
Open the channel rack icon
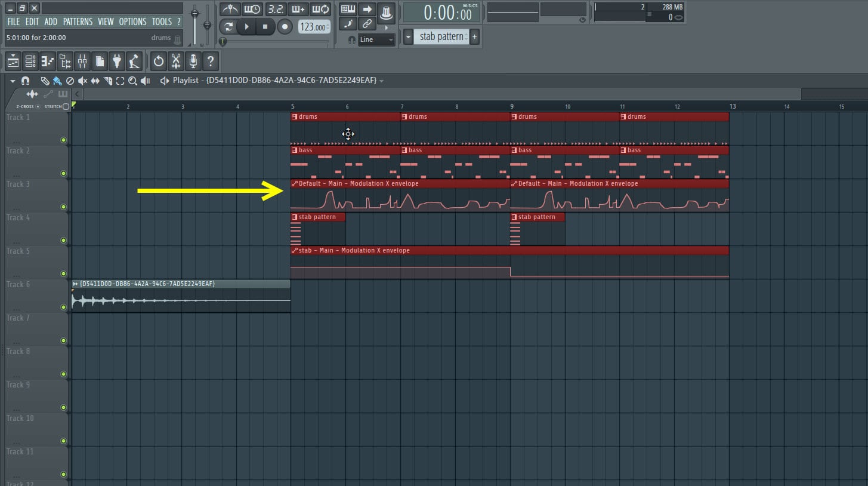coord(30,61)
